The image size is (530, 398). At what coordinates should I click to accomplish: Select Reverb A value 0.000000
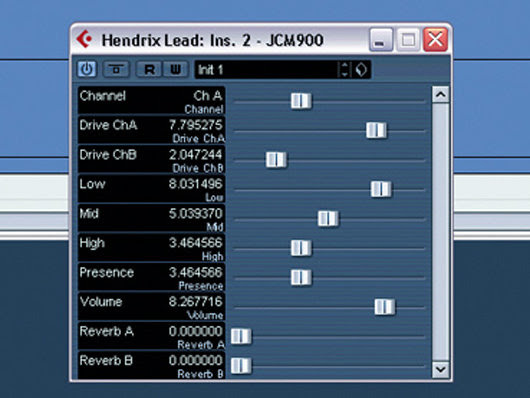195,331
